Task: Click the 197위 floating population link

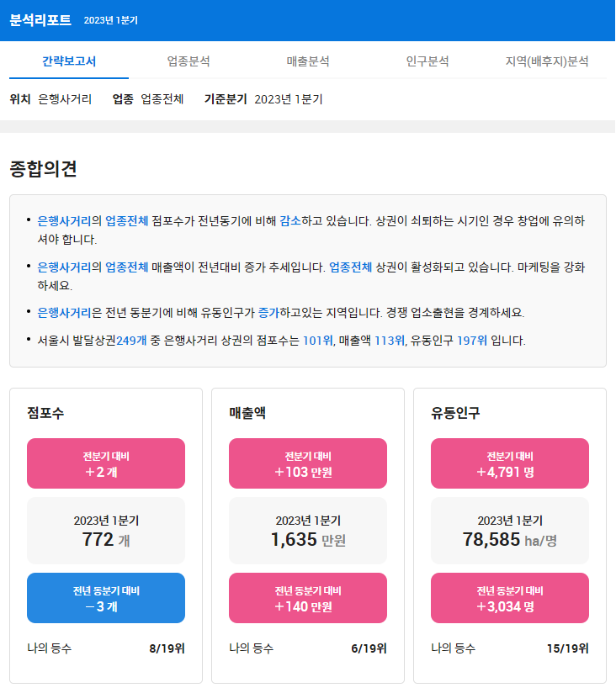Action: [x=472, y=341]
